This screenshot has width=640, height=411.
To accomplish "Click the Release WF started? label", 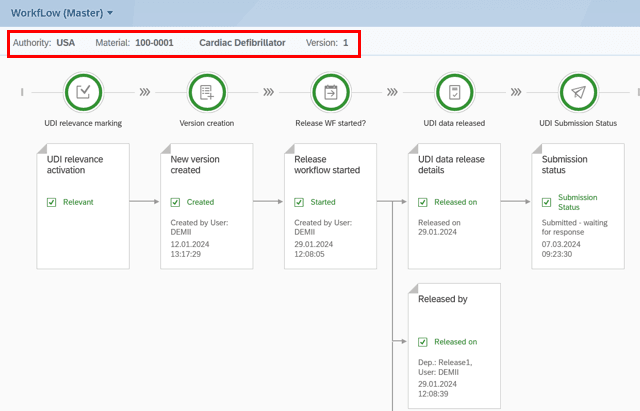I will coord(331,123).
